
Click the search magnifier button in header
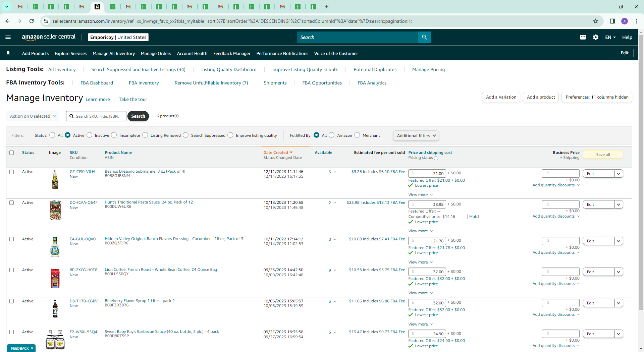tap(424, 37)
